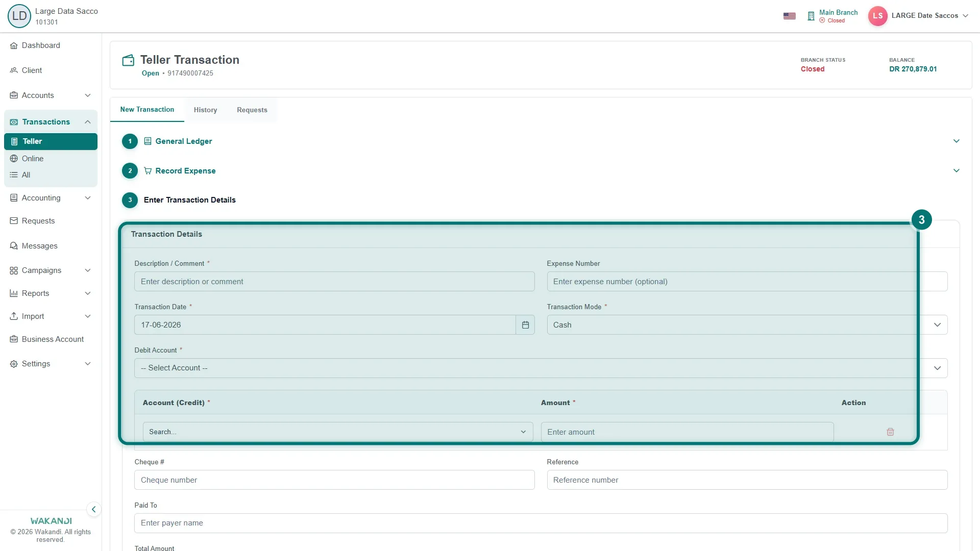Open the Transaction Mode dropdown
The image size is (980, 551).
747,325
